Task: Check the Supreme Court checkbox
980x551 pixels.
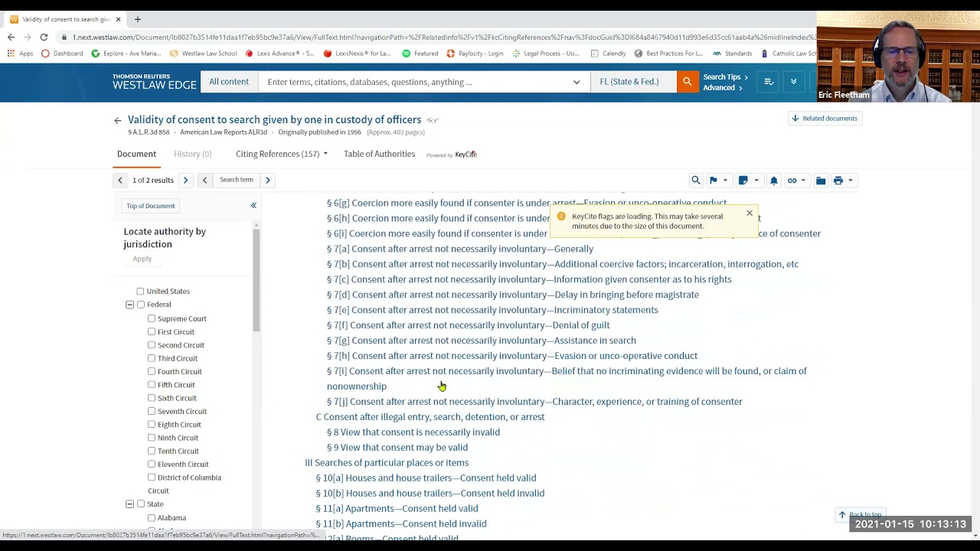Action: [x=152, y=318]
